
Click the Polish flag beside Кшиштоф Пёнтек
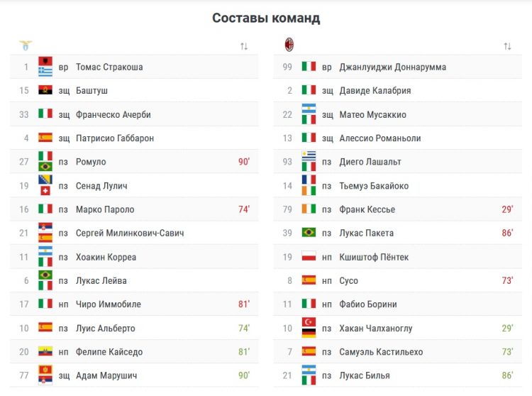tap(309, 257)
